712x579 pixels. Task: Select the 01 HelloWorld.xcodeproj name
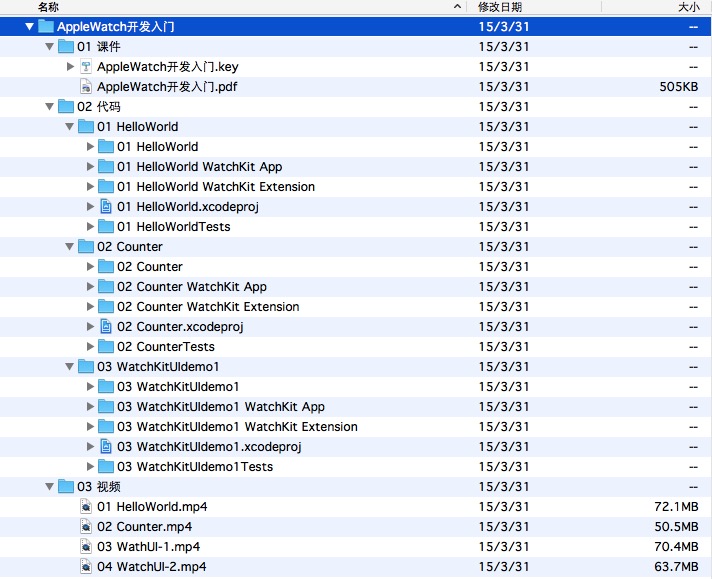tap(188, 207)
